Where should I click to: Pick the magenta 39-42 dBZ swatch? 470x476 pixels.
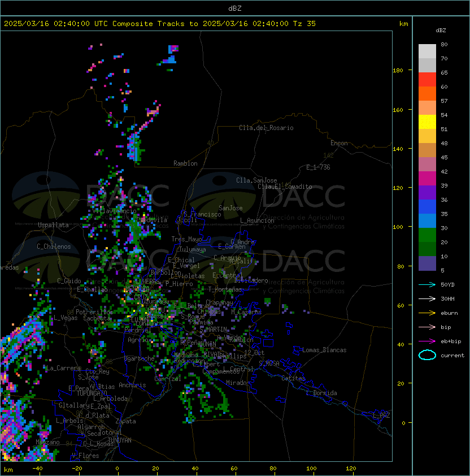[427, 178]
